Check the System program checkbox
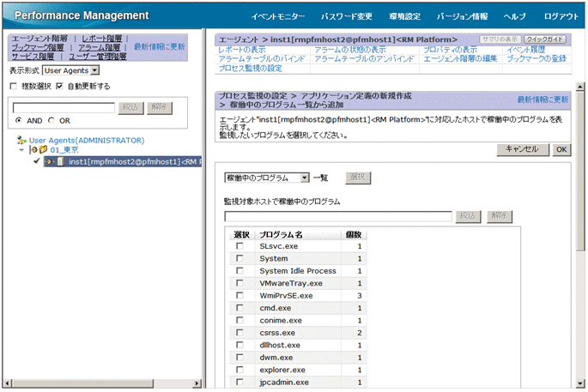 [x=239, y=258]
